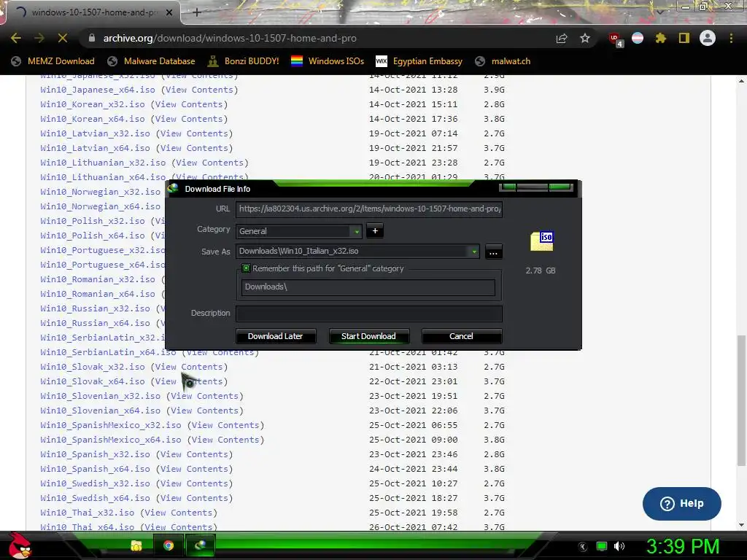
Task: Open Malware Database bookmark
Action: [152, 61]
